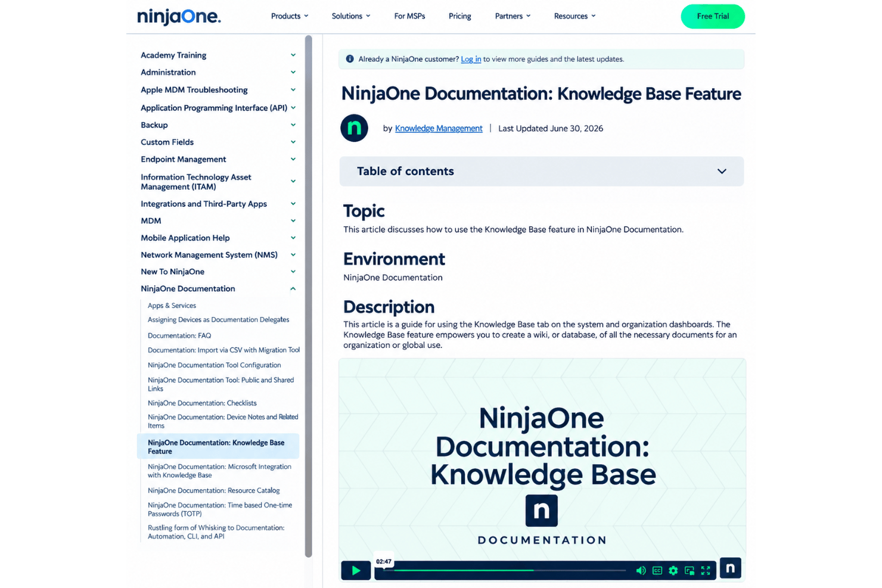Open the Products dropdown menu

(x=290, y=16)
